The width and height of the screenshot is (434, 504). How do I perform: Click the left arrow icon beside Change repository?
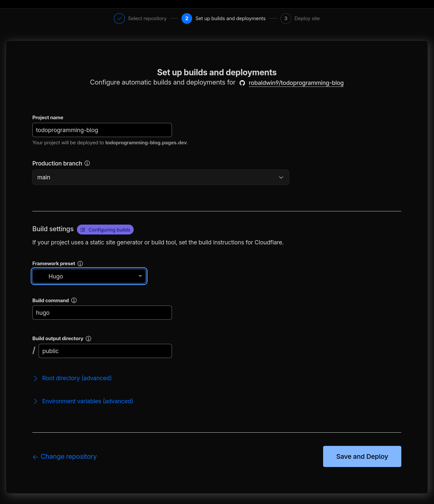pos(35,457)
